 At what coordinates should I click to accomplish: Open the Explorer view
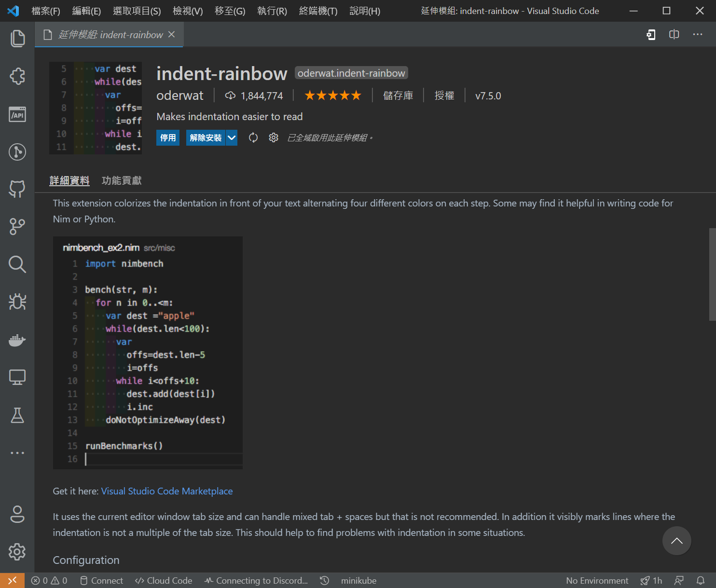point(18,39)
